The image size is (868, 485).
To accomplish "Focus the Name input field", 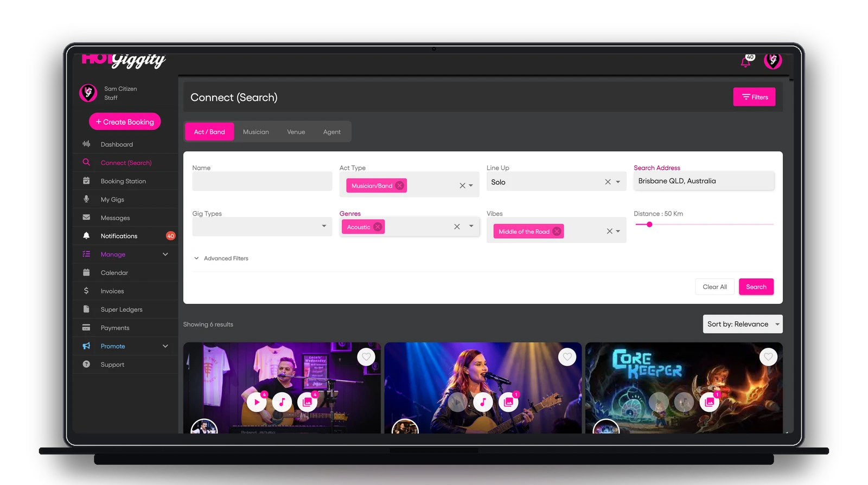I will 262,181.
